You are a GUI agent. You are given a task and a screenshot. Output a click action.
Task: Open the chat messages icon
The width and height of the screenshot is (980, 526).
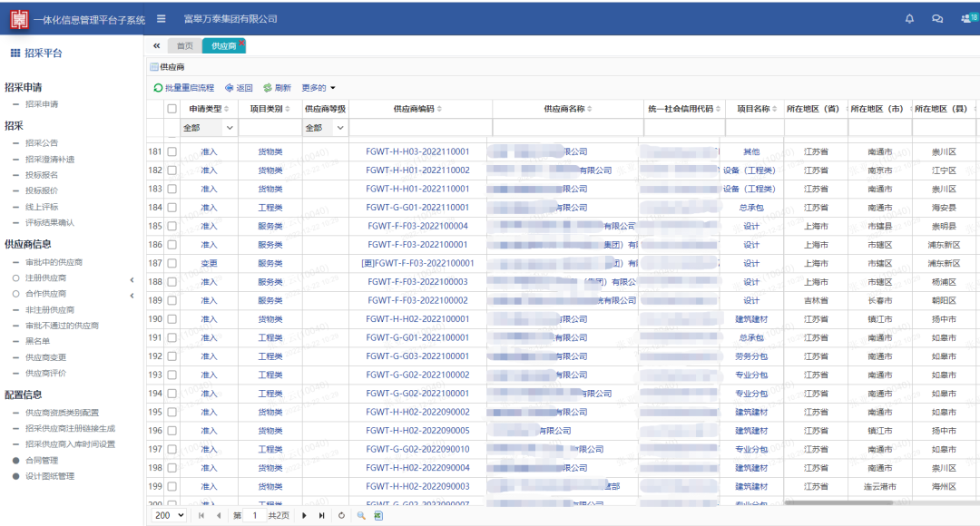(936, 19)
